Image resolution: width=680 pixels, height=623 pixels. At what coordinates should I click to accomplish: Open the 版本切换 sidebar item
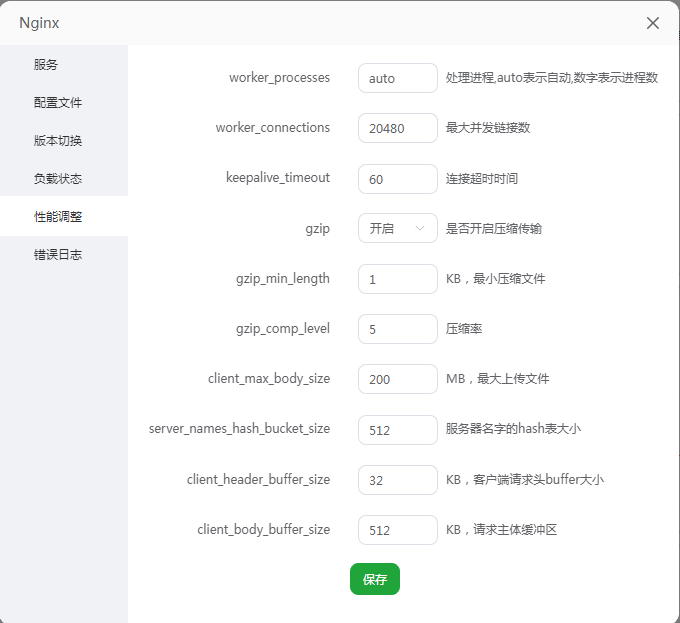click(x=58, y=141)
